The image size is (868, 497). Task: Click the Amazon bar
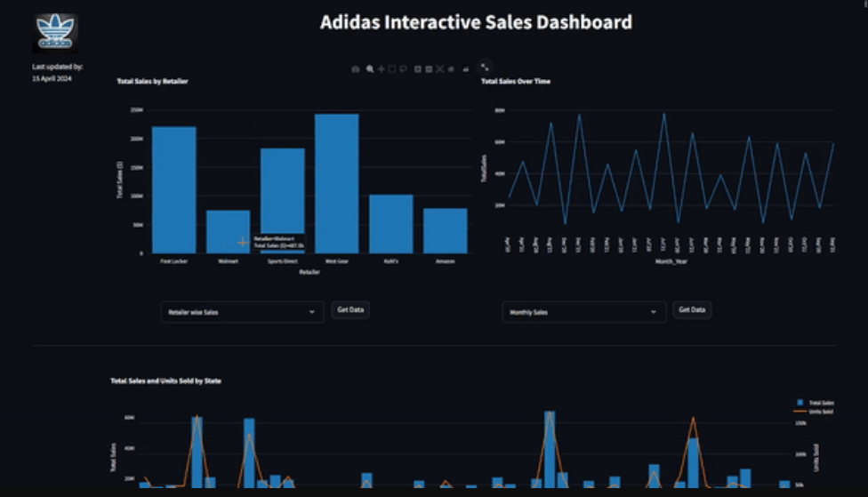point(445,231)
